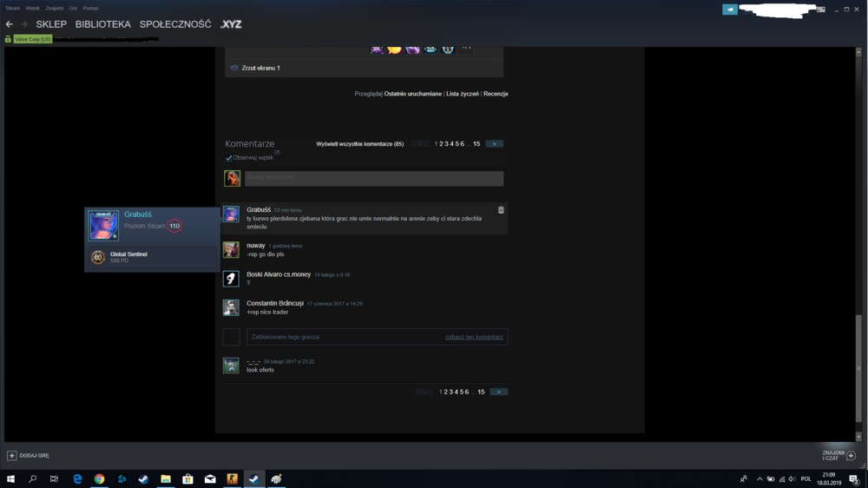Click next page arrow above comment box
Viewport: 868px width, 488px height.
(x=495, y=144)
